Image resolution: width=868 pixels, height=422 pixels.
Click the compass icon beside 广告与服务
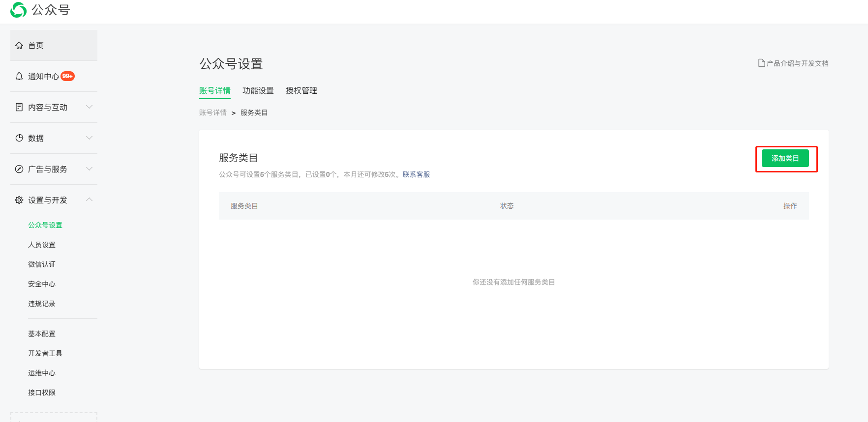click(19, 169)
